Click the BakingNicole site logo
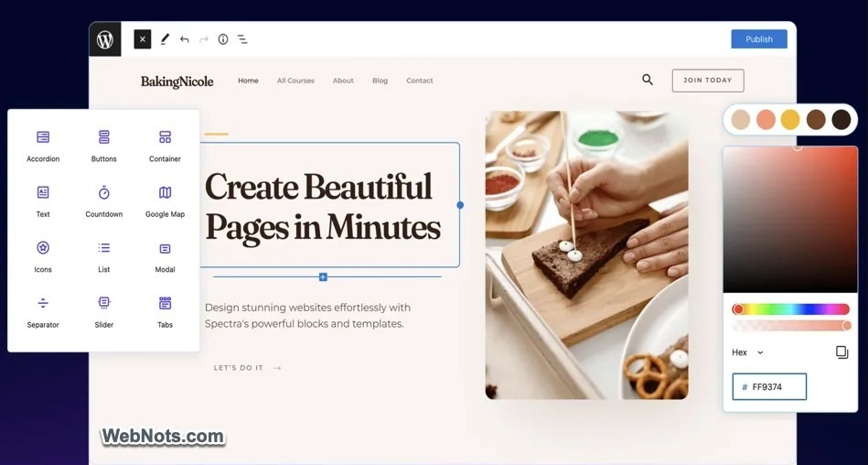This screenshot has height=465, width=868. click(x=177, y=81)
